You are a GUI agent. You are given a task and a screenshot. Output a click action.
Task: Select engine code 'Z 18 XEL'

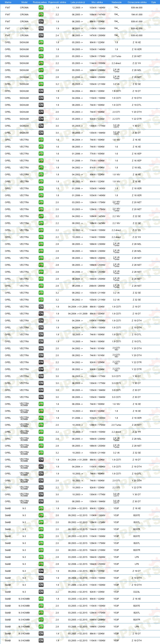point(137,168)
